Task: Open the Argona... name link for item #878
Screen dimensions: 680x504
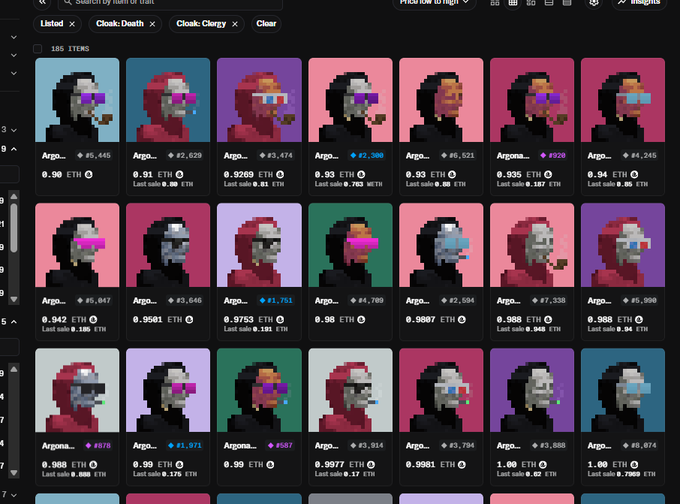Action: click(x=58, y=445)
